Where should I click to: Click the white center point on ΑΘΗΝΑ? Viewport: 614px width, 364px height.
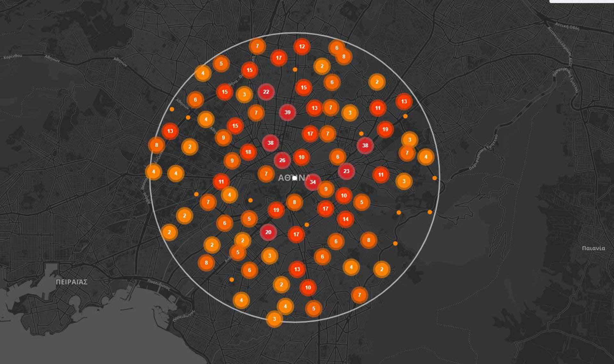point(295,178)
